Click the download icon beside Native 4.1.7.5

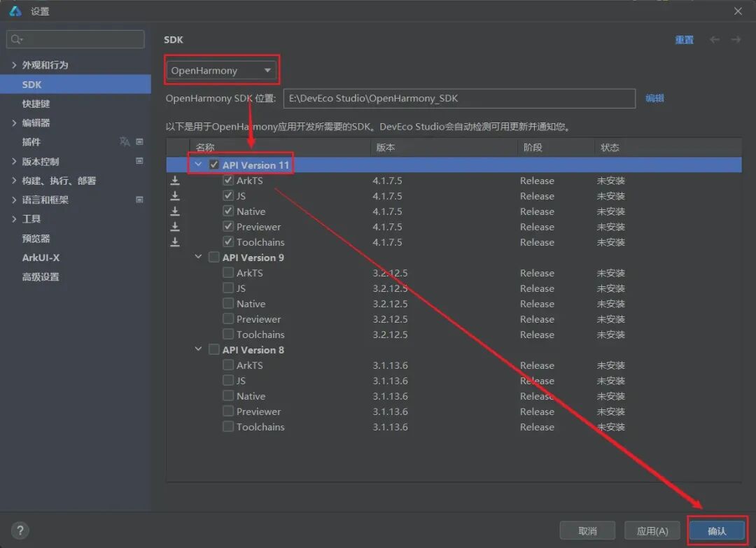pyautogui.click(x=175, y=211)
